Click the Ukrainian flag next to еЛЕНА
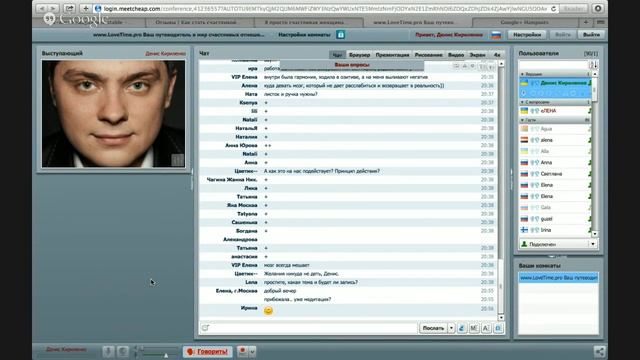This screenshot has width=640, height=360. tap(524, 111)
